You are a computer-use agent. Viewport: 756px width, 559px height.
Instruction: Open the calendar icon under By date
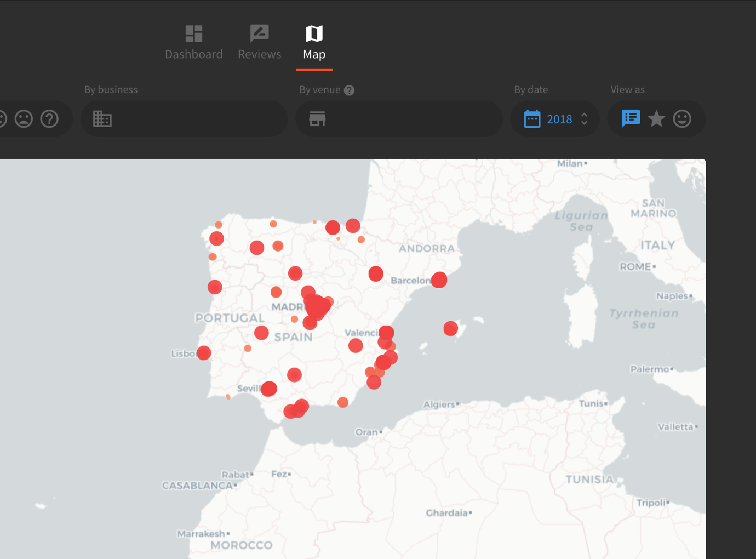[x=532, y=119]
